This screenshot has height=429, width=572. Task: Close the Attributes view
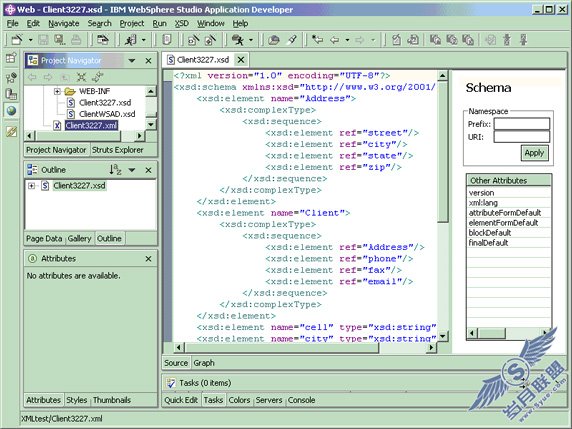[148, 259]
